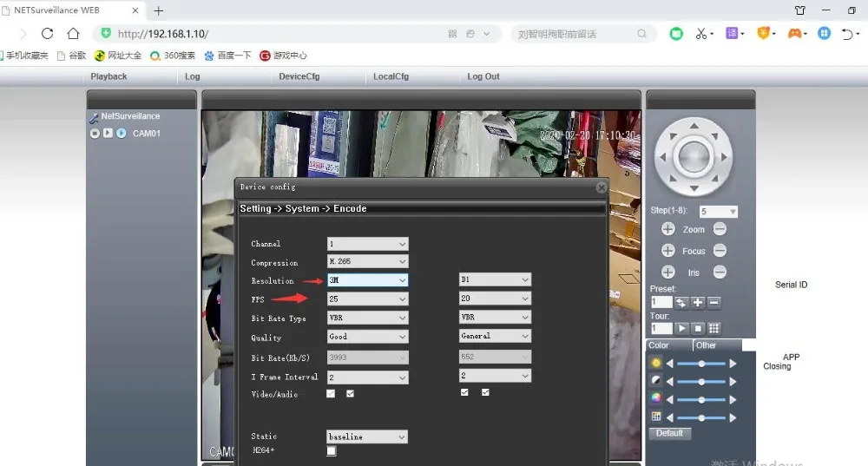Click the PTZ up arrow
868x466 pixels.
pyautogui.click(x=694, y=126)
